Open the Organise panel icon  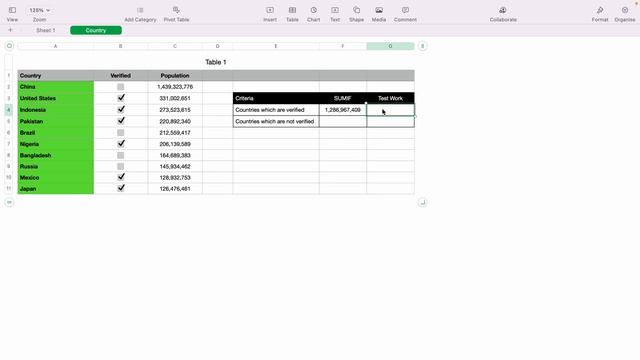[624, 10]
